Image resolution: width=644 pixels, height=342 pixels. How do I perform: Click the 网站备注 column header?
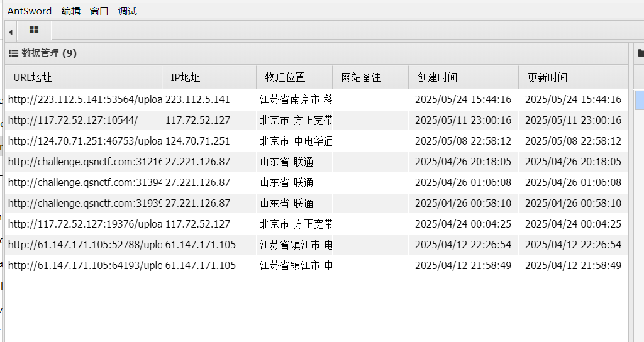[x=361, y=77]
